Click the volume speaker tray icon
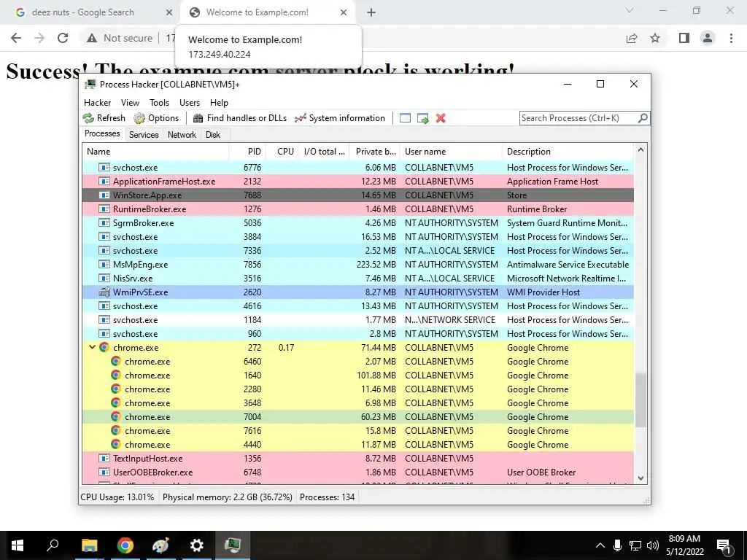The height and width of the screenshot is (560, 747). (x=653, y=545)
